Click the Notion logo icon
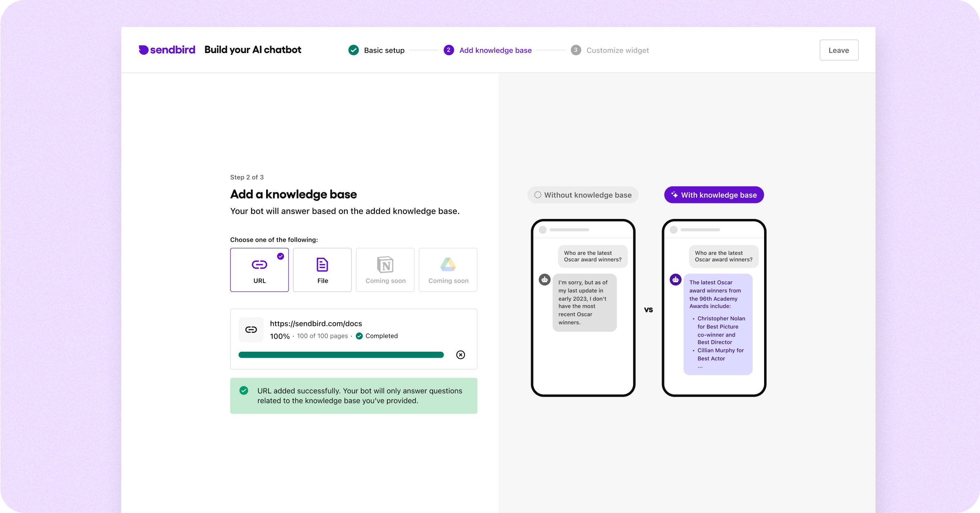980x513 pixels. coord(385,265)
